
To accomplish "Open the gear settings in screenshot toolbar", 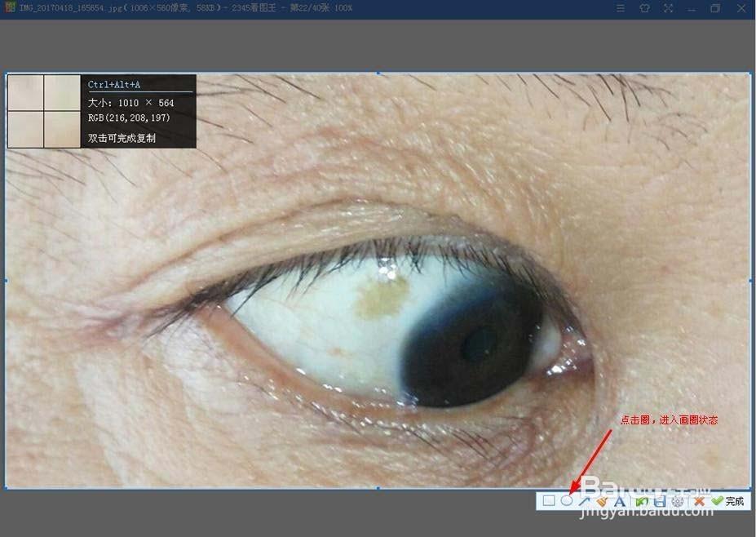I will tap(678, 501).
